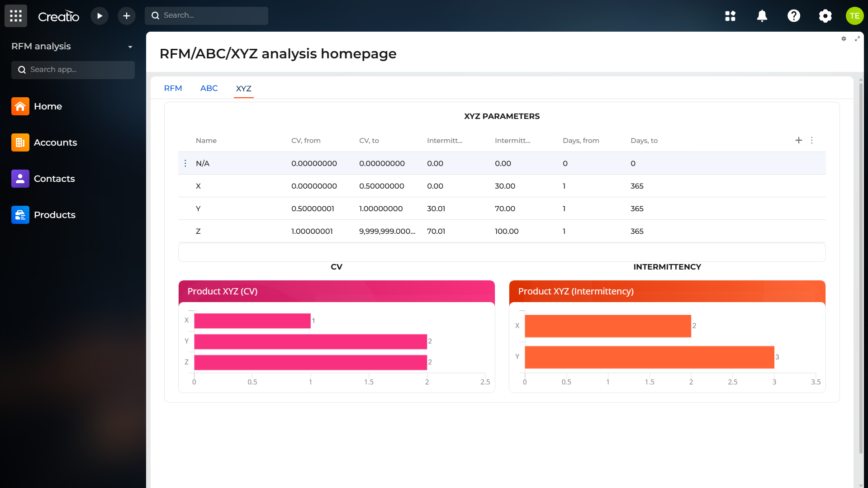Open the notifications bell

[762, 16]
